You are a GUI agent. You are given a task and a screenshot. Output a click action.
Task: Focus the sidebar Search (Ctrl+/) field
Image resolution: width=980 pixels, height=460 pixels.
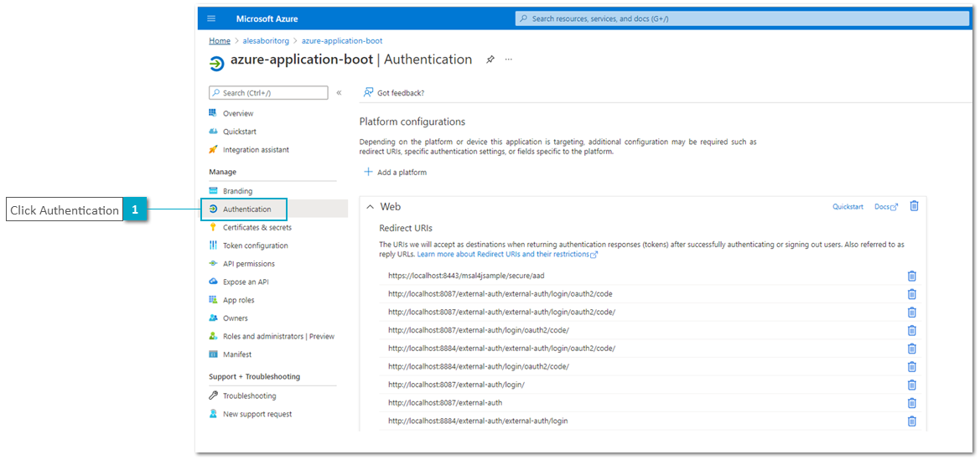268,92
